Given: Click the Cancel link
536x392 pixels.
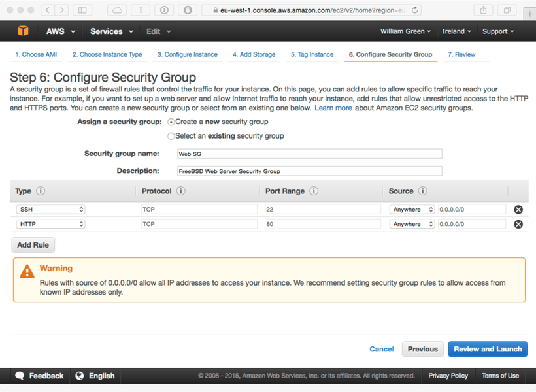Looking at the screenshot, I should coord(382,349).
